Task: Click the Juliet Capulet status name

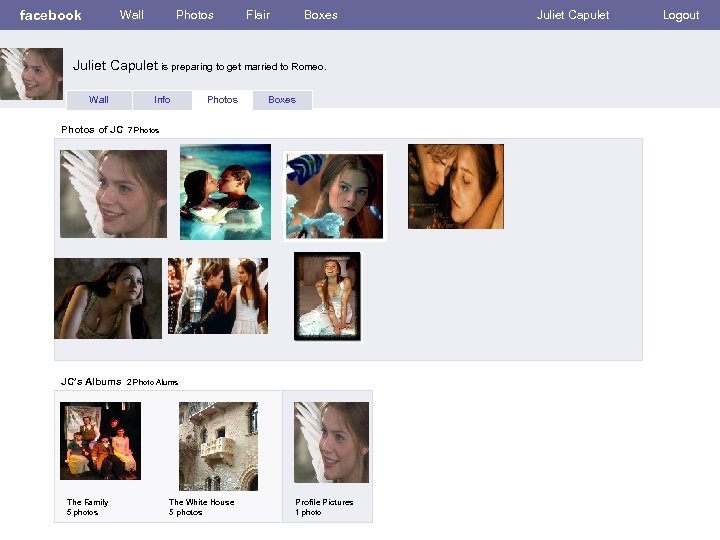Action: pos(115,66)
